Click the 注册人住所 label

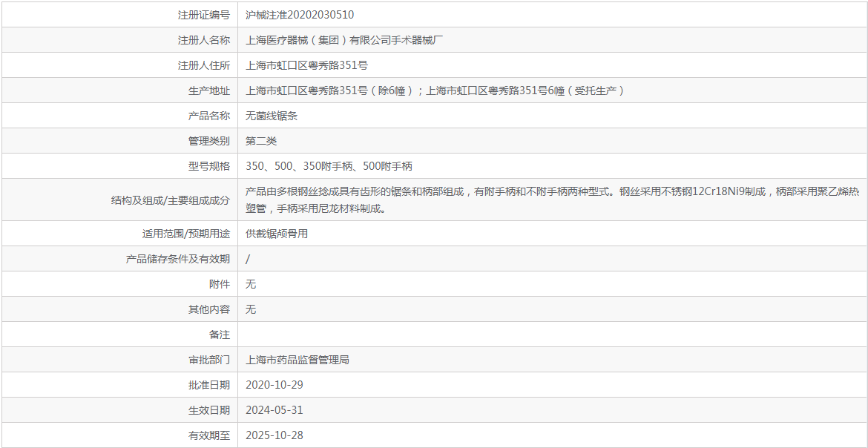point(204,65)
